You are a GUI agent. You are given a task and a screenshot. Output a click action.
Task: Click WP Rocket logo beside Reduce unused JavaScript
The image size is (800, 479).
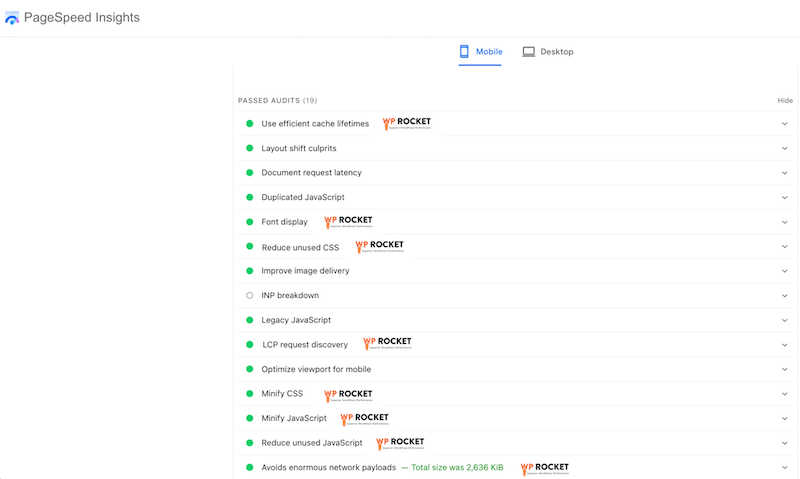399,443
